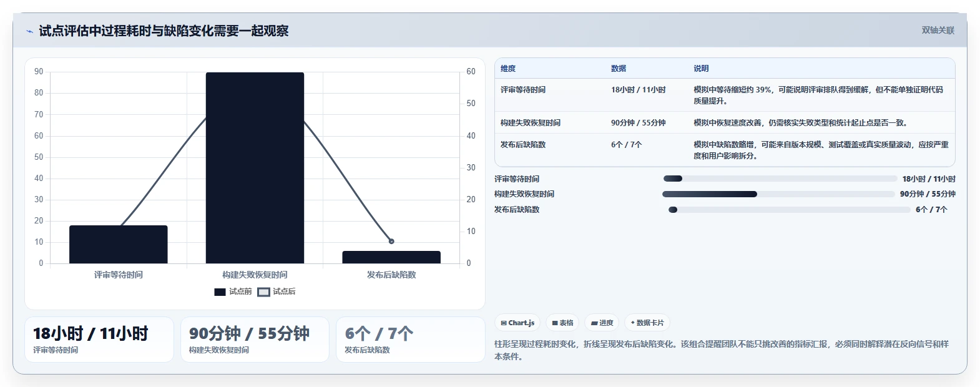Click the 评审等待时间 table row label
The height and width of the screenshot is (387, 980).
pos(523,90)
